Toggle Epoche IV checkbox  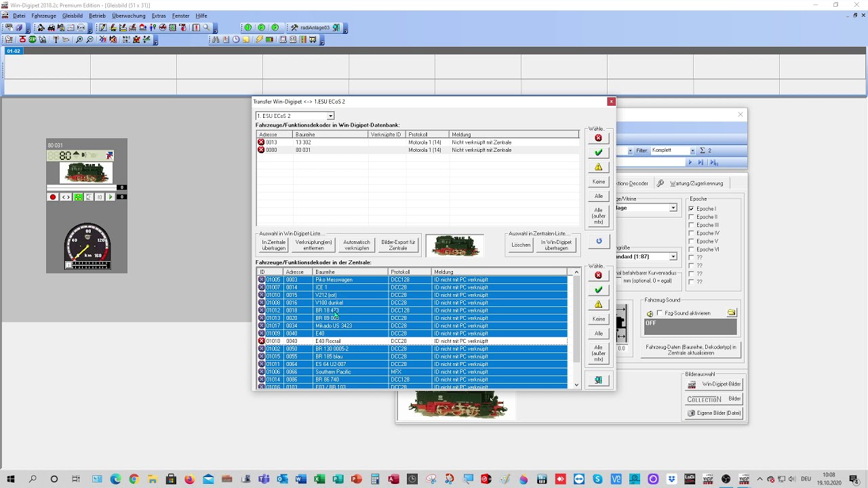(x=691, y=233)
